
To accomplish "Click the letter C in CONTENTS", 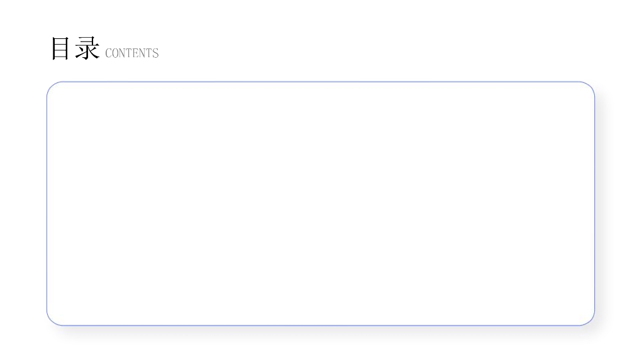I will (x=108, y=53).
